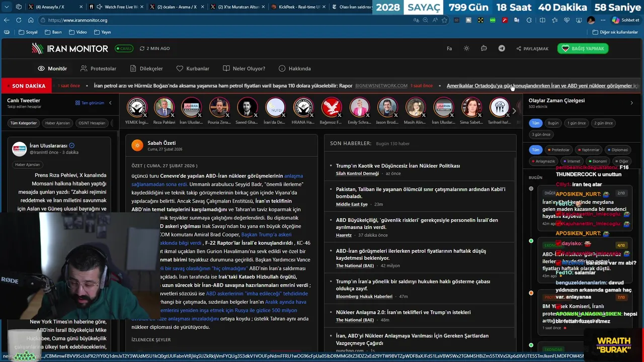Switch site language with Fa button

449,48
